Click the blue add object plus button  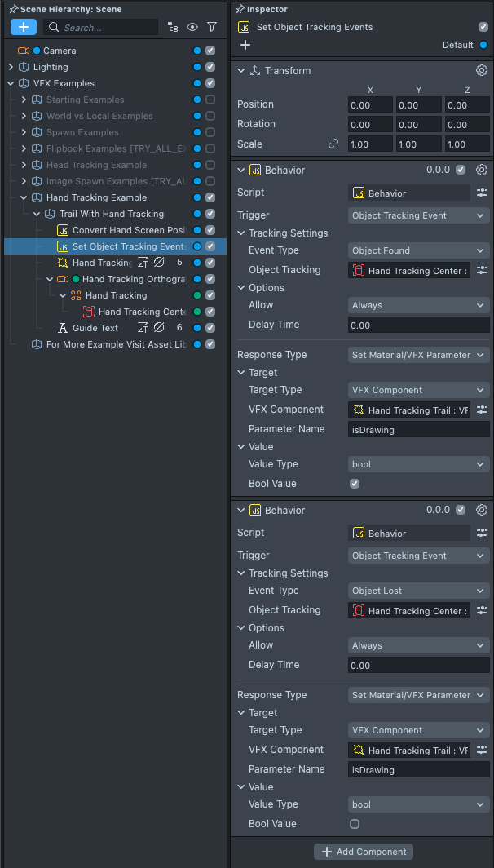coord(23,27)
